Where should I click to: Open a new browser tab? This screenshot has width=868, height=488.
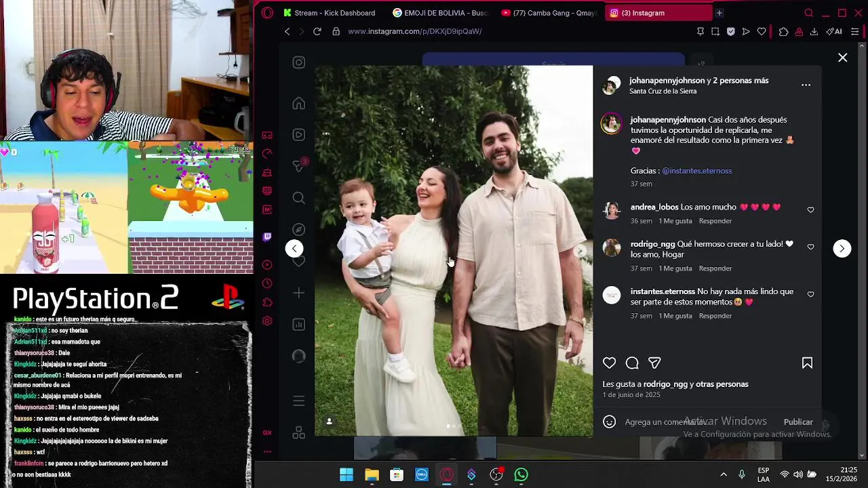tap(719, 13)
